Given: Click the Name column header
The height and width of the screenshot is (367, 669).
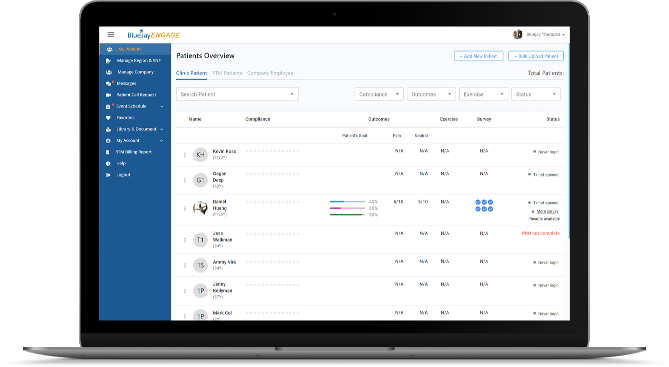Looking at the screenshot, I should (x=195, y=119).
